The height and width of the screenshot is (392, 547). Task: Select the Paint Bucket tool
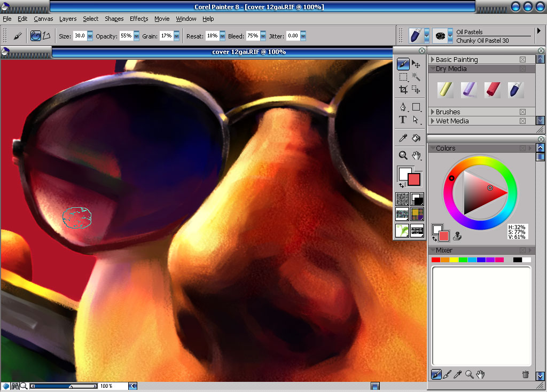point(416,138)
